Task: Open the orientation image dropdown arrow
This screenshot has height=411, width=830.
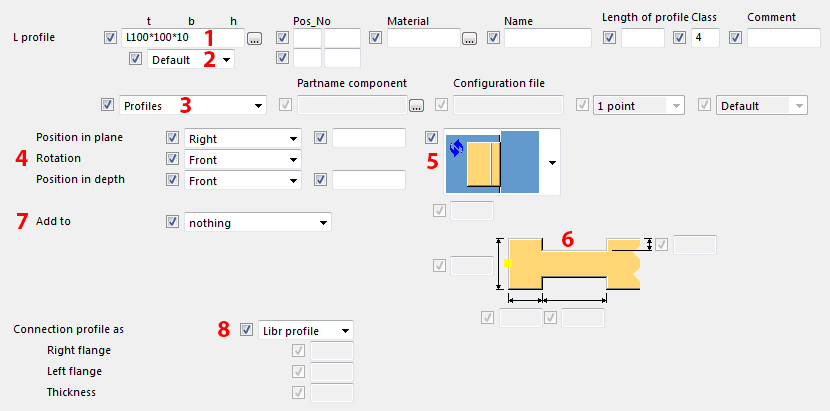Action: tap(551, 161)
